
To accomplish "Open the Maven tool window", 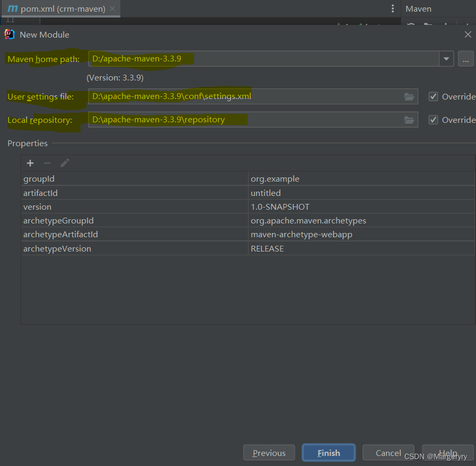I will click(418, 8).
